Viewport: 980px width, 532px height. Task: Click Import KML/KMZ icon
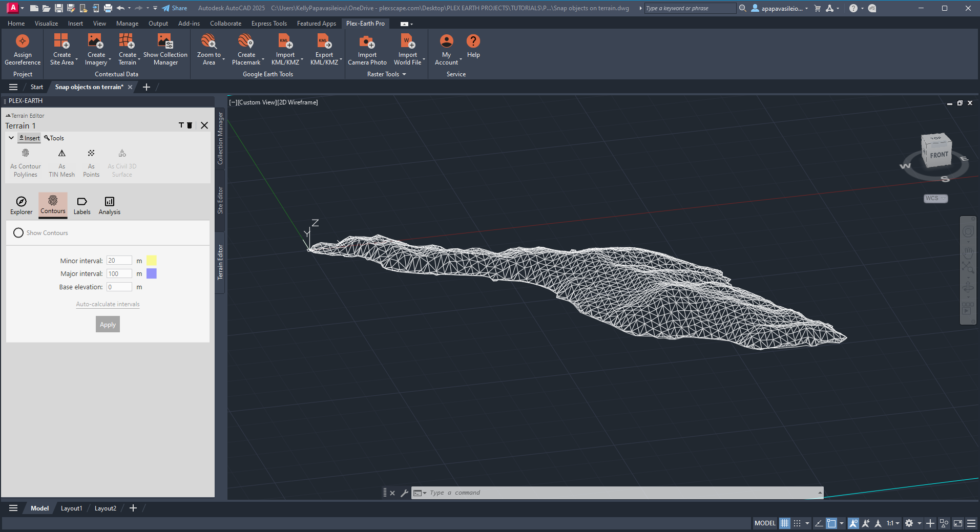285,41
